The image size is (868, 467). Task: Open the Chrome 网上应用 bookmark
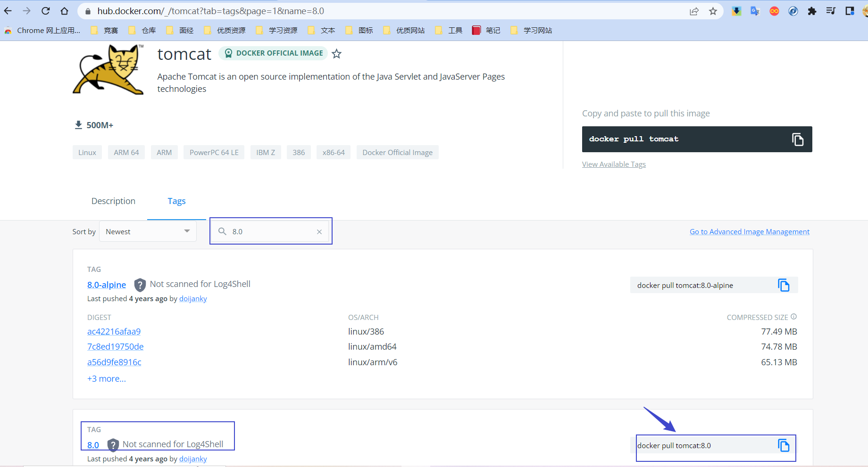point(42,31)
